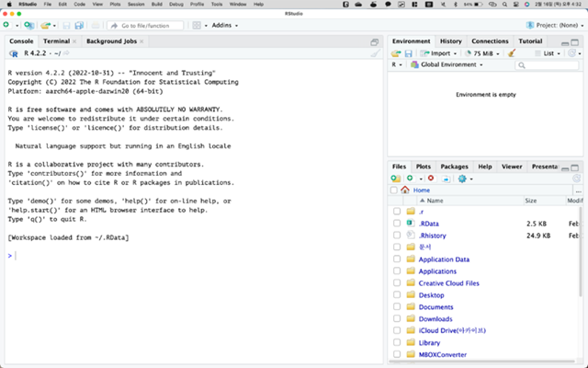Click the Load workspace icon in Environment pane
This screenshot has width=588, height=368.
pos(396,53)
